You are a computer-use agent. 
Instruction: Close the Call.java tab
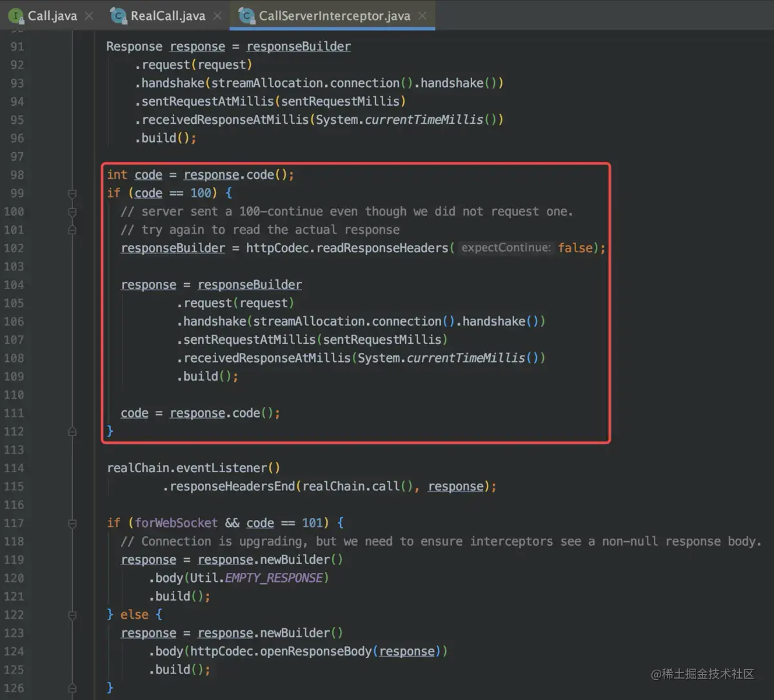89,15
